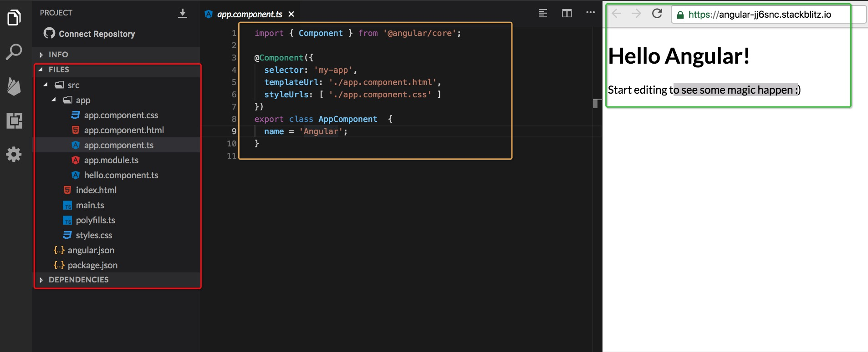
Task: Click AppComponent class name in code
Action: tap(348, 119)
